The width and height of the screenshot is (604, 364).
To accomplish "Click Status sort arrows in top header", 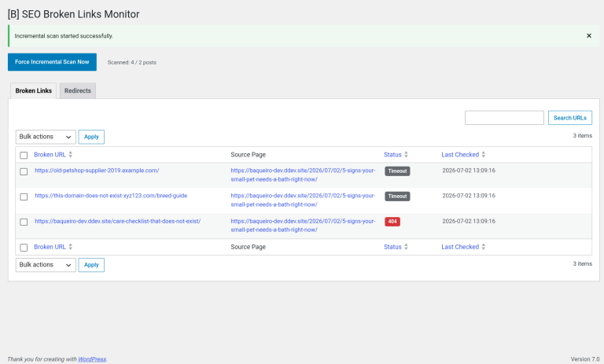I will [406, 154].
